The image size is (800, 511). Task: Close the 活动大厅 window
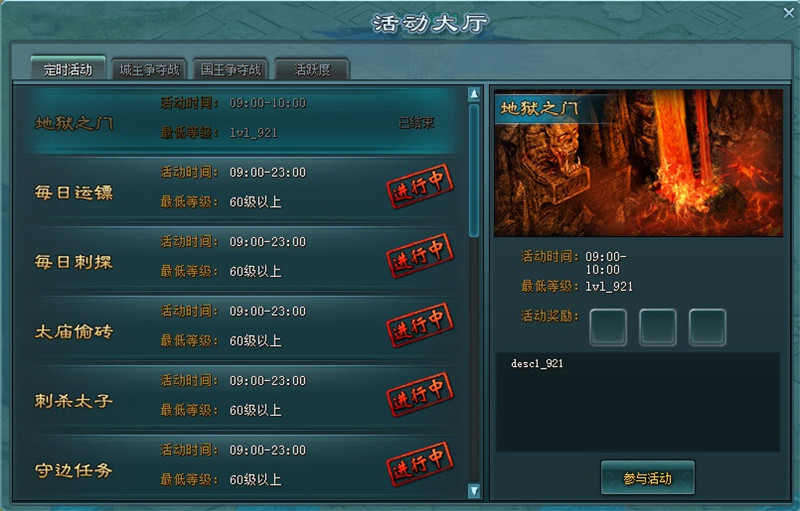click(x=789, y=13)
